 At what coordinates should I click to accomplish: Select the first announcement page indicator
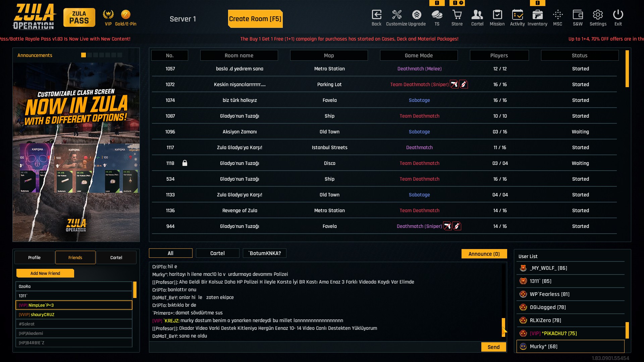84,55
